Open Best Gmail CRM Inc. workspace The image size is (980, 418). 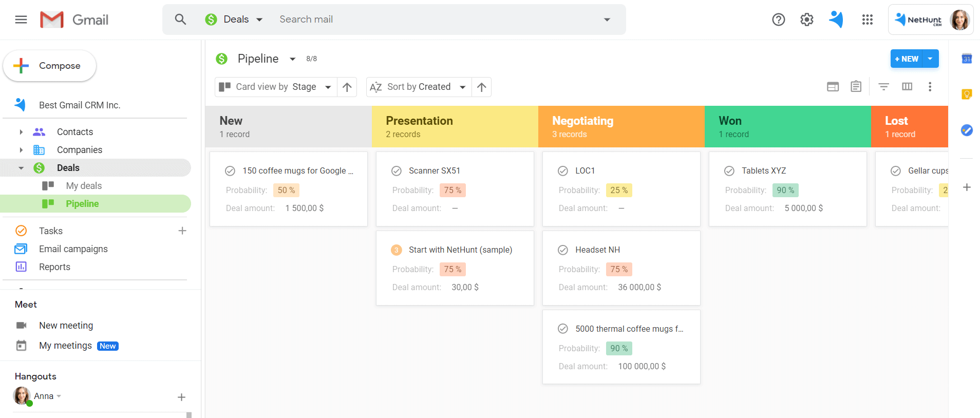(80, 105)
